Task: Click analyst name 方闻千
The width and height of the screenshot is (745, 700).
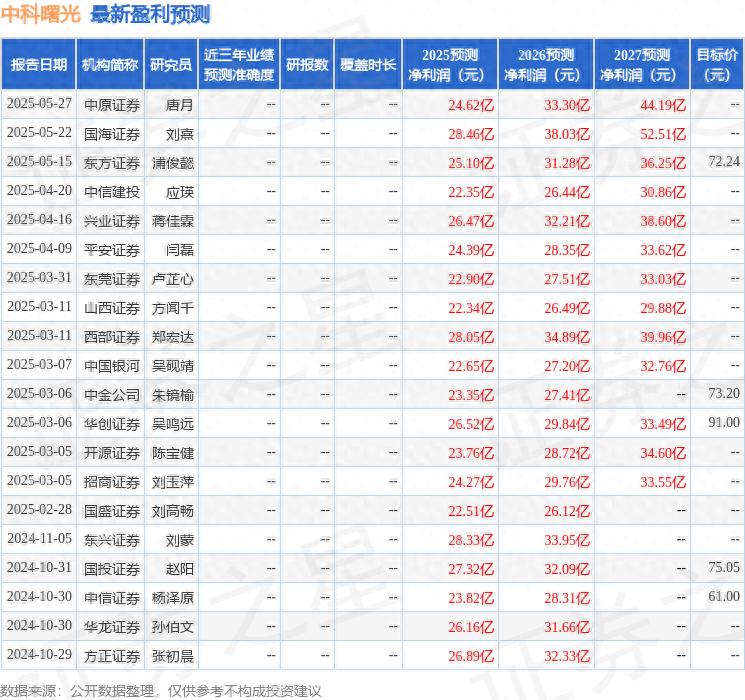Action: pyautogui.click(x=173, y=308)
